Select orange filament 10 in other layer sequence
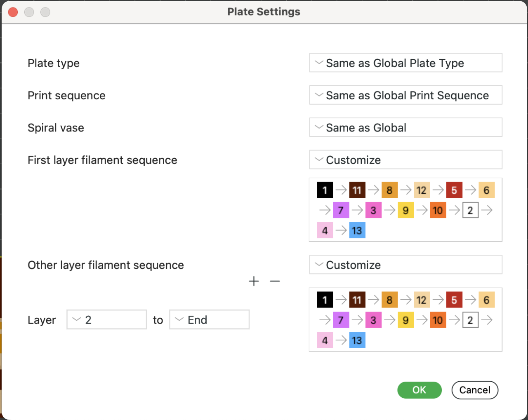This screenshot has height=420, width=528. 438,320
